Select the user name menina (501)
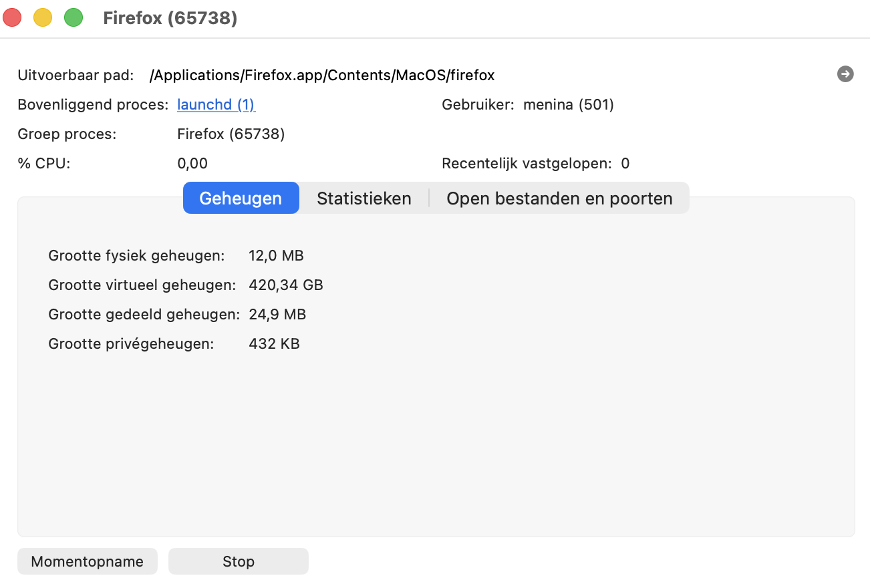870x588 pixels. click(x=568, y=105)
